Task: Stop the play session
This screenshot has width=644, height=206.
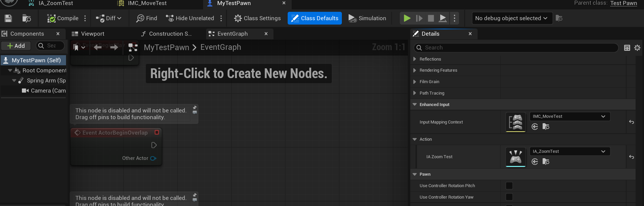Action: click(x=431, y=18)
